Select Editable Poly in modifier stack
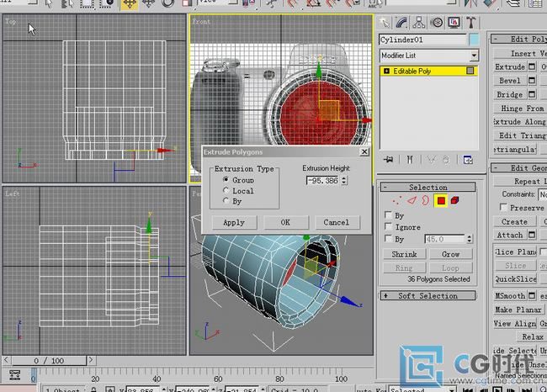Image resolution: width=547 pixels, height=392 pixels. (x=428, y=72)
